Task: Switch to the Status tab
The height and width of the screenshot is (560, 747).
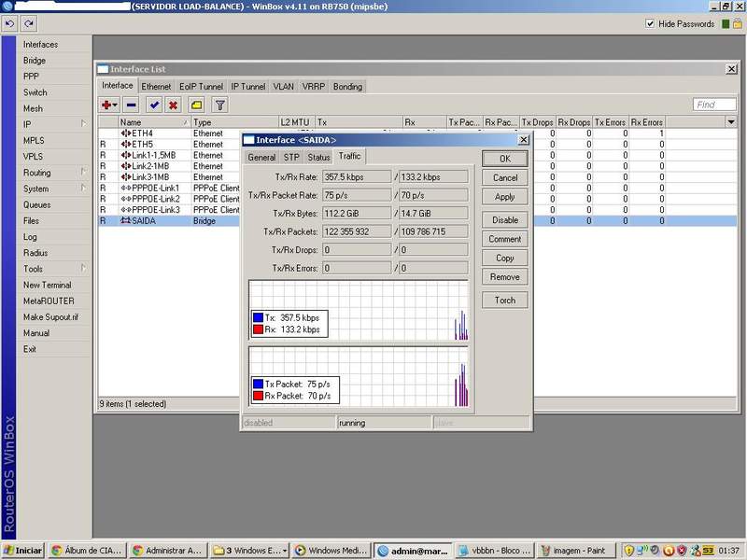Action: pos(318,157)
